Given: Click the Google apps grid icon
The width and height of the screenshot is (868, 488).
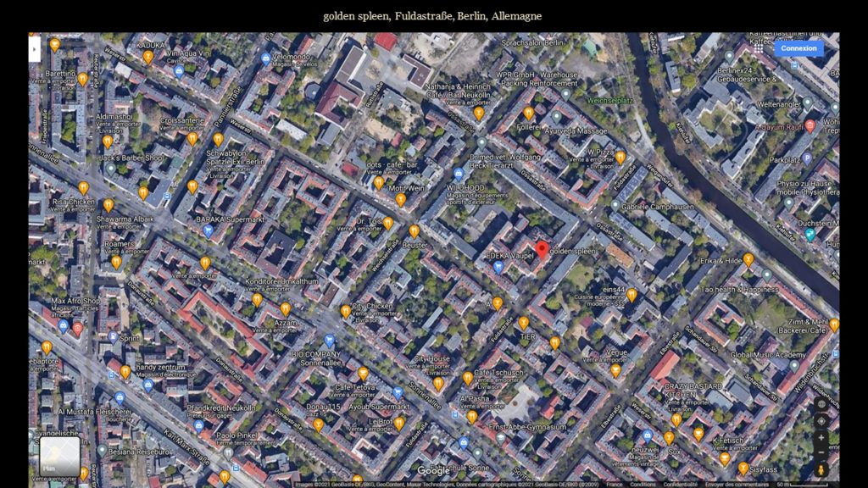Looking at the screenshot, I should tap(759, 48).
